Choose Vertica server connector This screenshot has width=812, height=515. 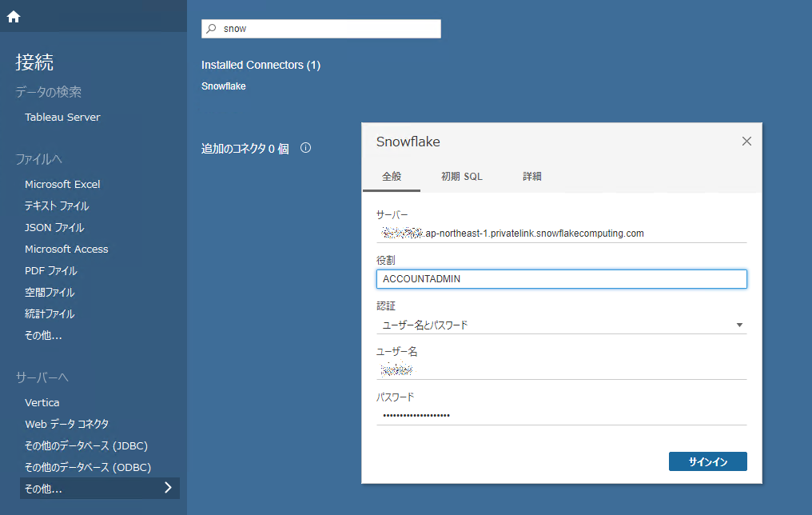[x=42, y=402]
